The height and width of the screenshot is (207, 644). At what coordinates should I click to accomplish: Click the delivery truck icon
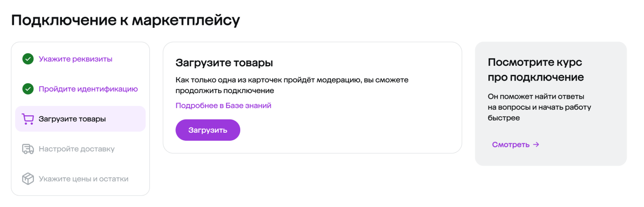(x=28, y=149)
